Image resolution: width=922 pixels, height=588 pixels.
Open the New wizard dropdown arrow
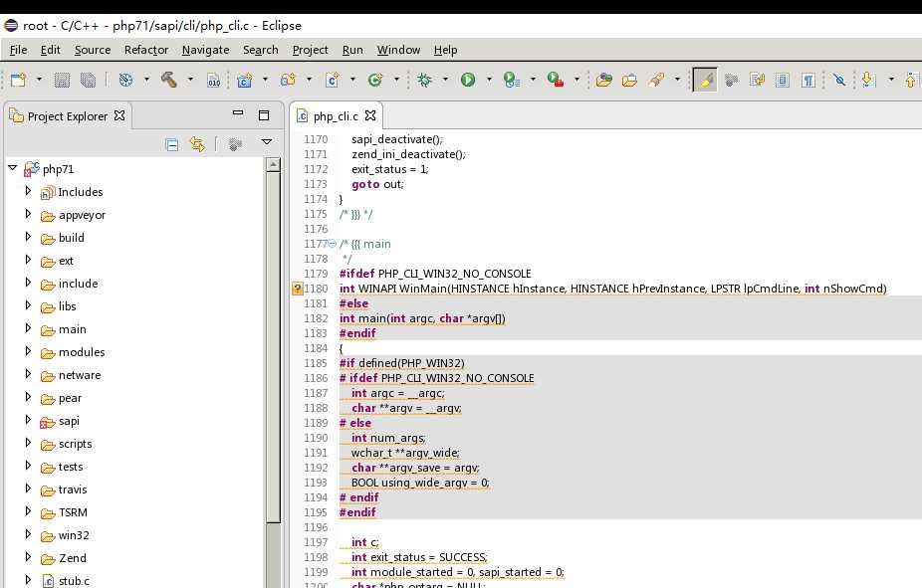[39, 80]
